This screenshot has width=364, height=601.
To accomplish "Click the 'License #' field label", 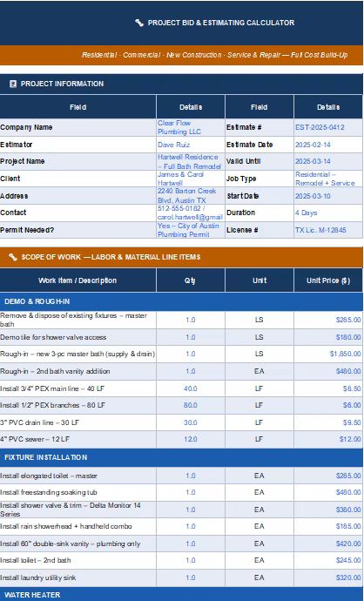I will point(242,230).
